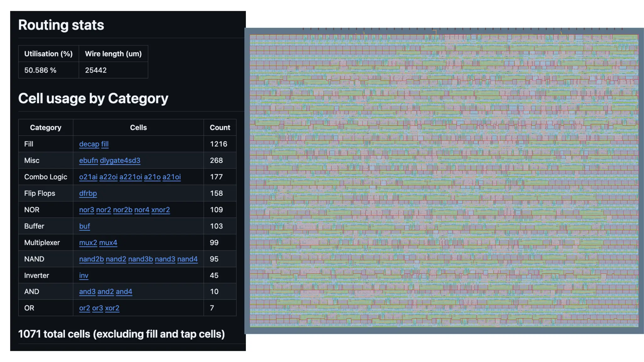Click the a221oi cell link
This screenshot has width=644, height=362.
(x=130, y=177)
